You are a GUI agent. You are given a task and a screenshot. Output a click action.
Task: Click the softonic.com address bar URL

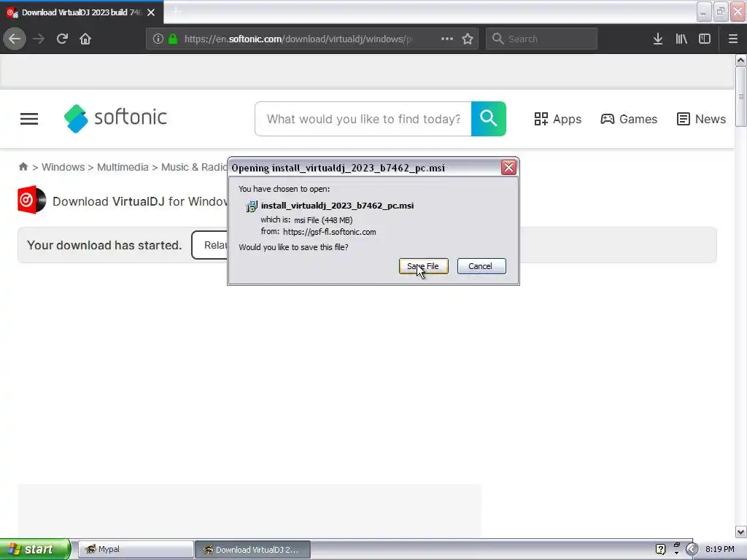click(298, 39)
